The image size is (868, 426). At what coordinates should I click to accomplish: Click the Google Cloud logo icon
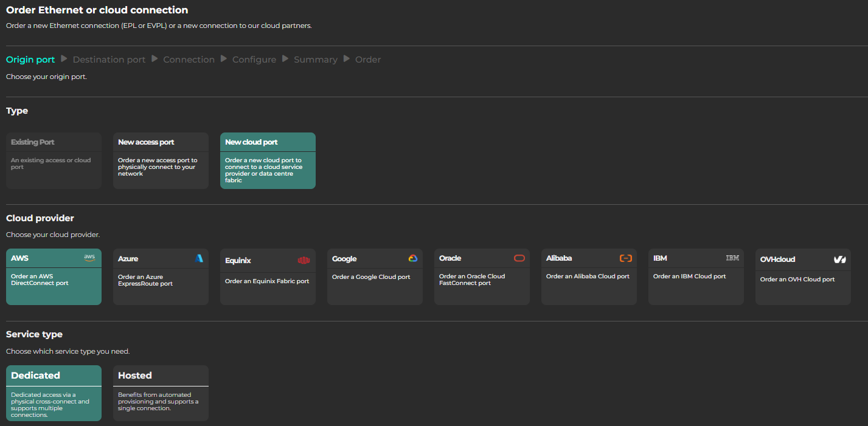[x=412, y=258]
